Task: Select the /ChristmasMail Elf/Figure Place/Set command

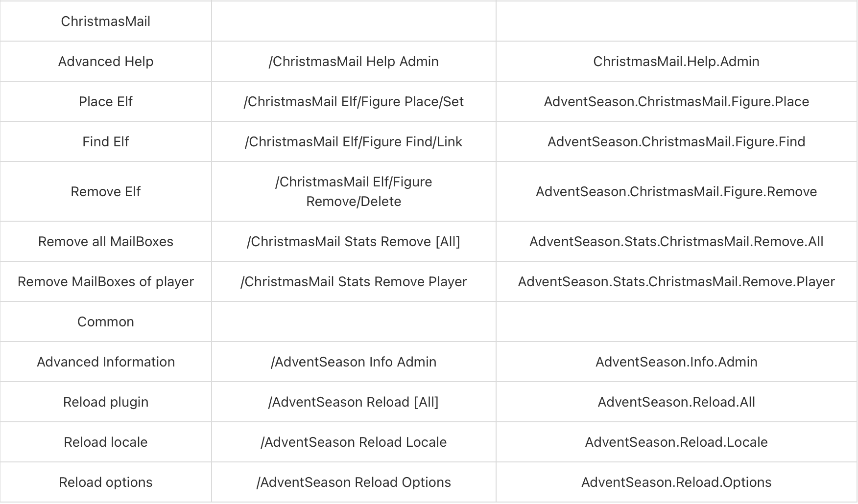Action: [354, 102]
